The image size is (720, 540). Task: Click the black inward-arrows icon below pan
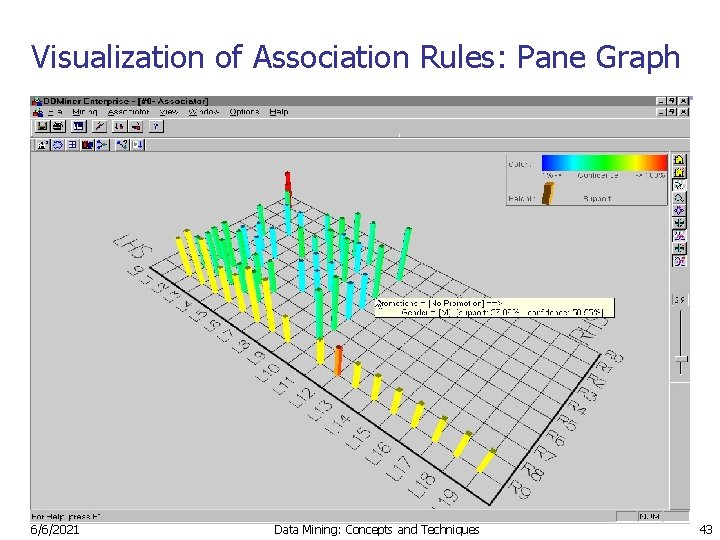tap(679, 223)
